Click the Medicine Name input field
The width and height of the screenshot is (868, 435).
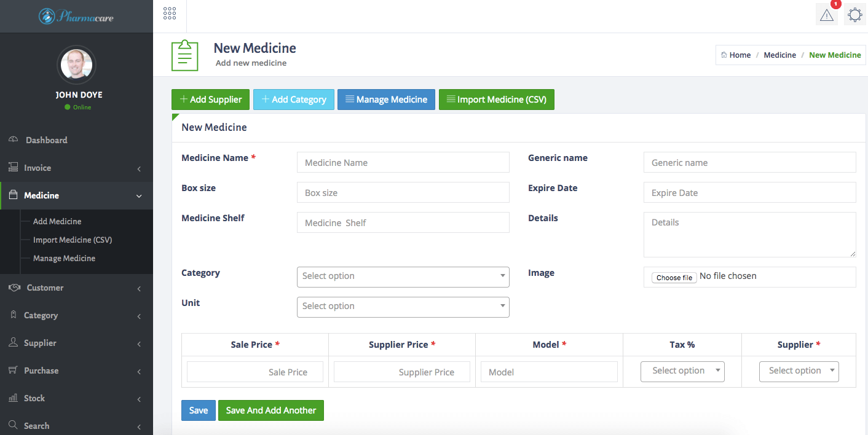click(403, 162)
